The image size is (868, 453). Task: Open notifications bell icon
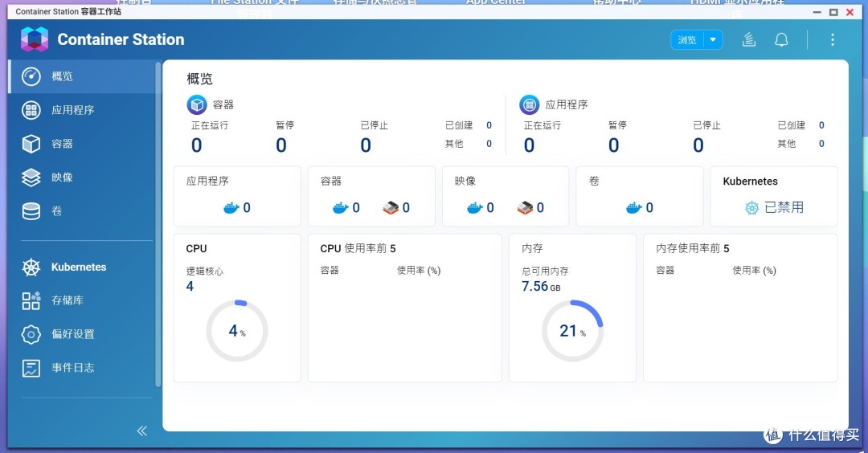tap(781, 40)
